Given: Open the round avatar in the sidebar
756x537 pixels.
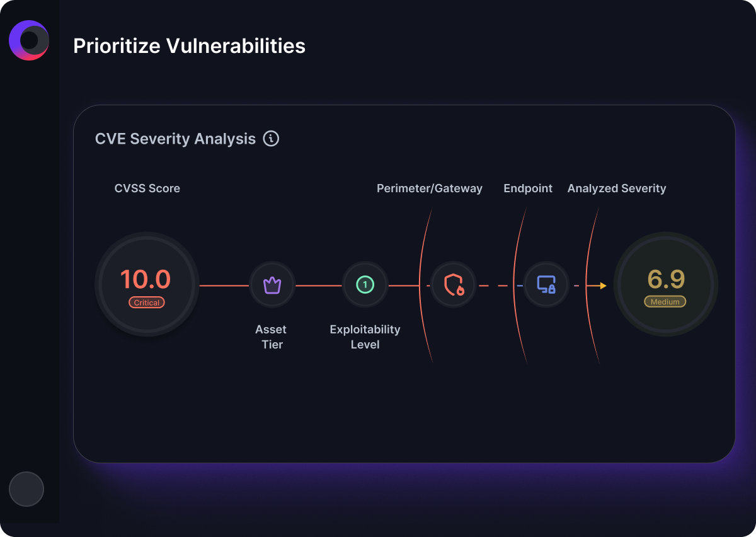Looking at the screenshot, I should point(26,489).
